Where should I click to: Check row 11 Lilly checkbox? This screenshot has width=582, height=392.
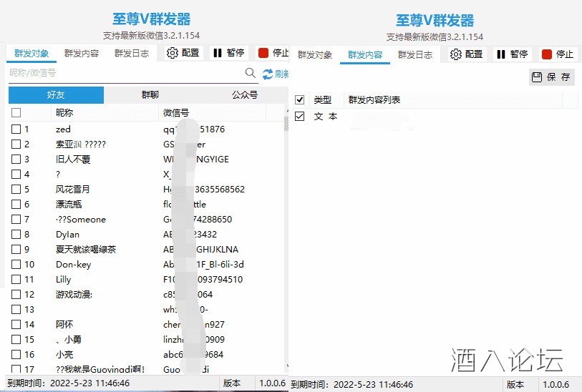click(x=16, y=279)
